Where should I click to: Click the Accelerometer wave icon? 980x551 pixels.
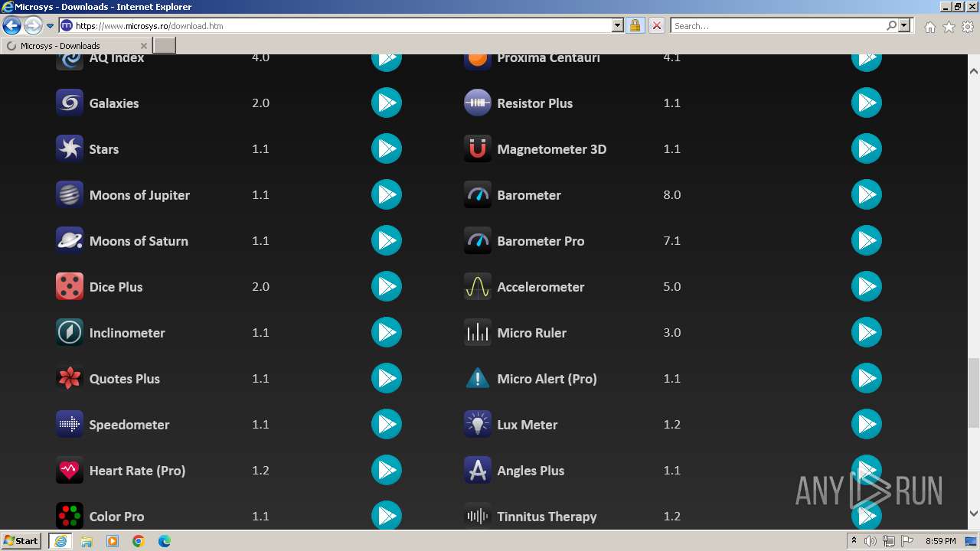[x=478, y=286]
